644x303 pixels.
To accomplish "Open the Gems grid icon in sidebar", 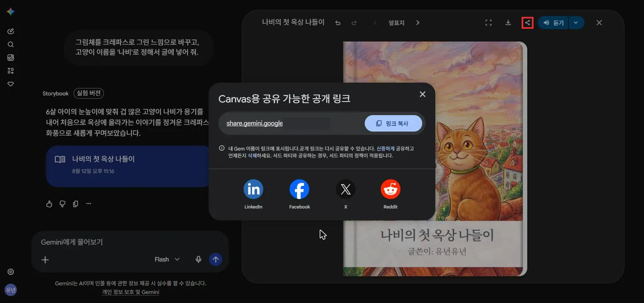I will point(11,71).
